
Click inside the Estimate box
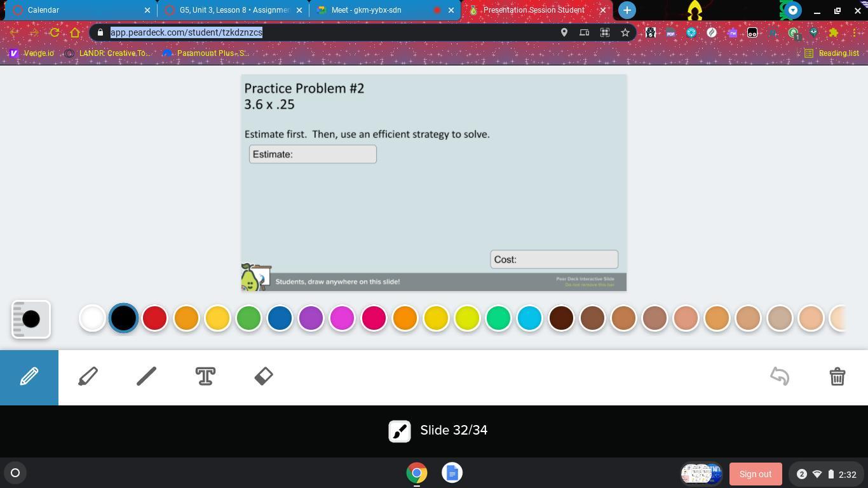pyautogui.click(x=313, y=154)
